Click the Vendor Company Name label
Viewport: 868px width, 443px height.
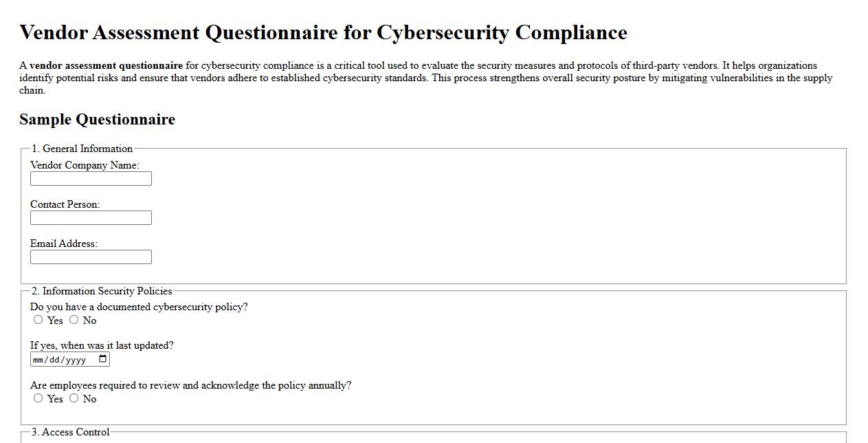(x=85, y=165)
